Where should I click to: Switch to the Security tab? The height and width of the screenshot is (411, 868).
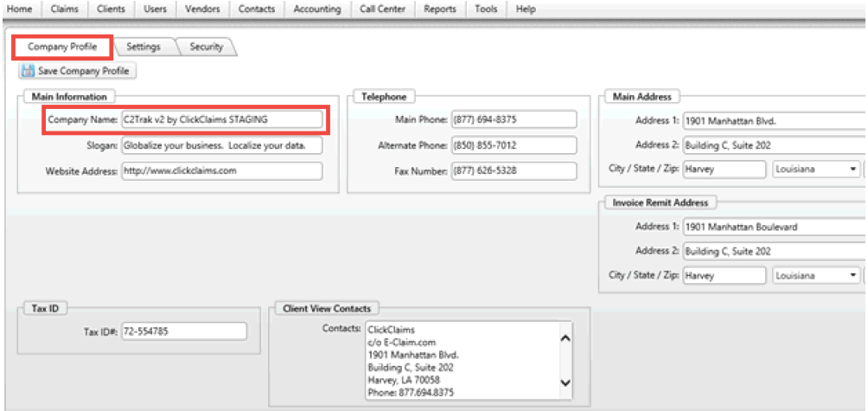pos(206,47)
